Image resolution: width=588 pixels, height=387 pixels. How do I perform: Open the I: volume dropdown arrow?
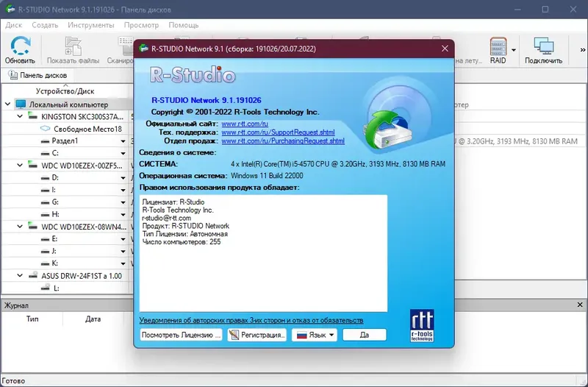[x=123, y=191]
